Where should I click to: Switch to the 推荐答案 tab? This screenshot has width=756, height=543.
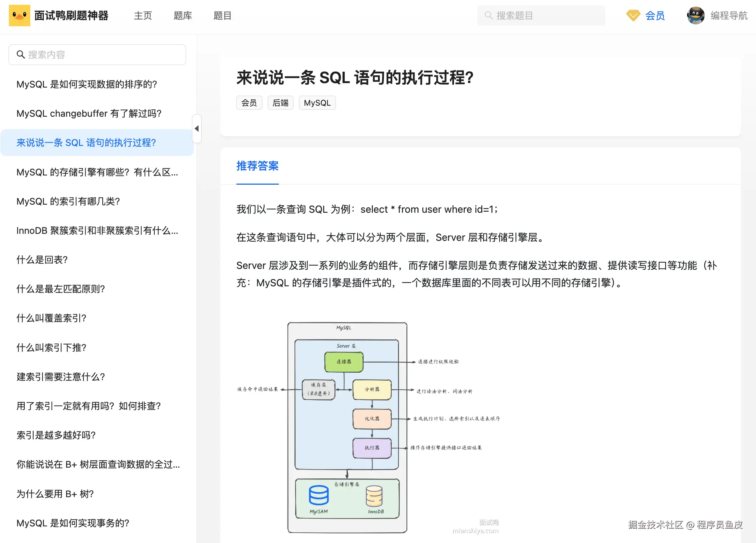point(257,166)
